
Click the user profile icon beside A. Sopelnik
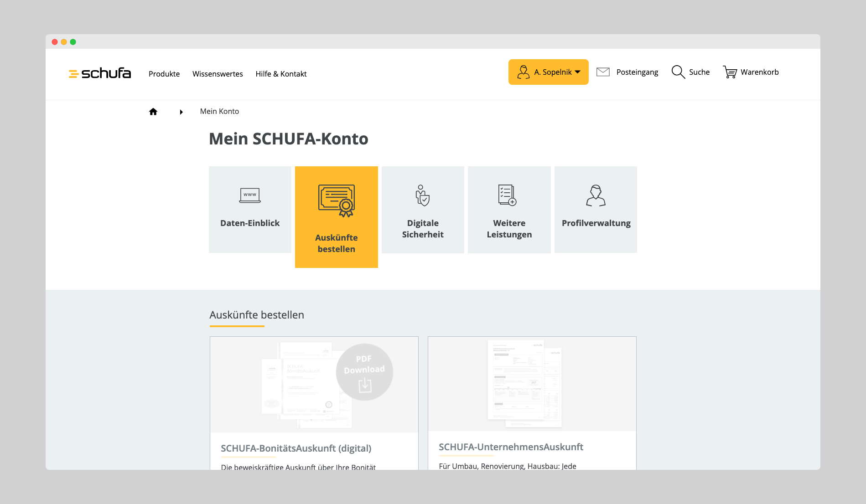click(x=523, y=72)
